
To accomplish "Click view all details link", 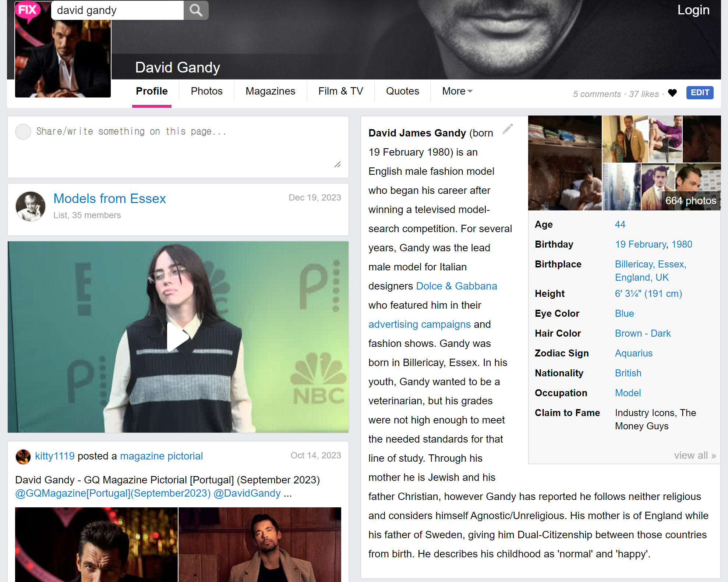I will 695,455.
